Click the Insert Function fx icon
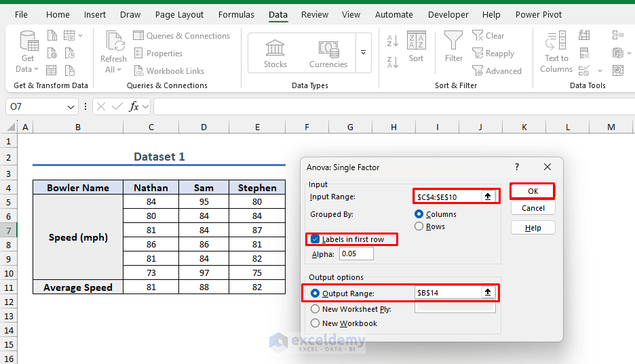Screen dimensions: 635x364 pyautogui.click(x=134, y=107)
